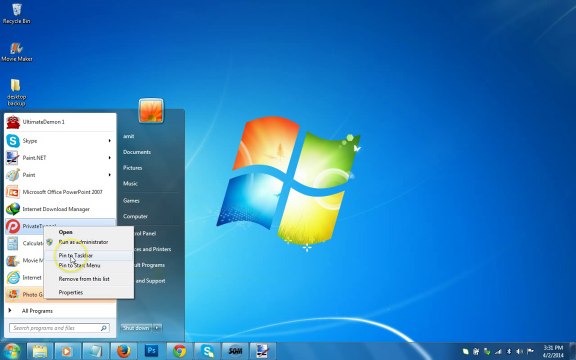Open Help and Support
This screenshot has height=360, width=576.
150,281
